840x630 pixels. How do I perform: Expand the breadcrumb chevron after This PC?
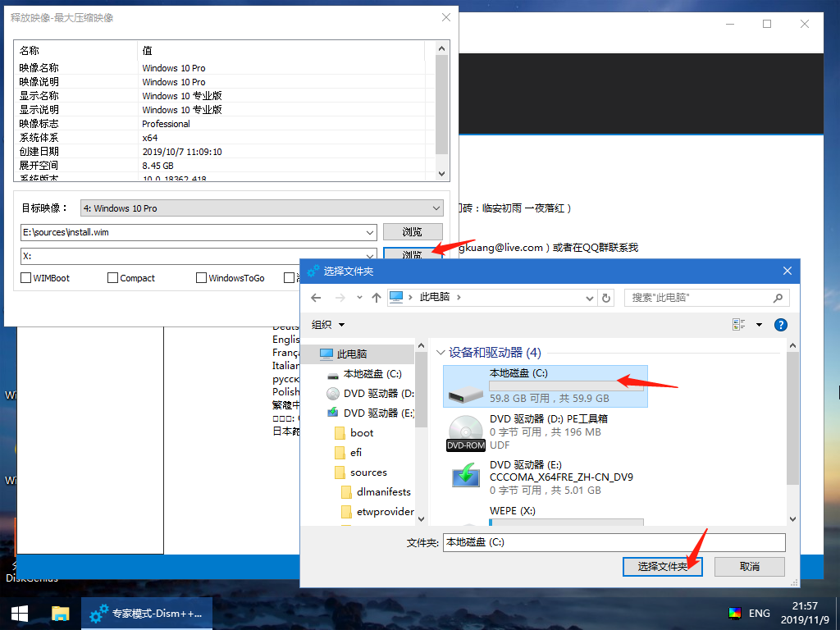coord(459,297)
